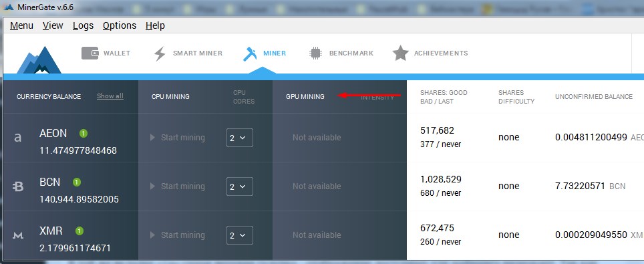Click the SHARES DIFFICULTY column header

click(x=516, y=97)
